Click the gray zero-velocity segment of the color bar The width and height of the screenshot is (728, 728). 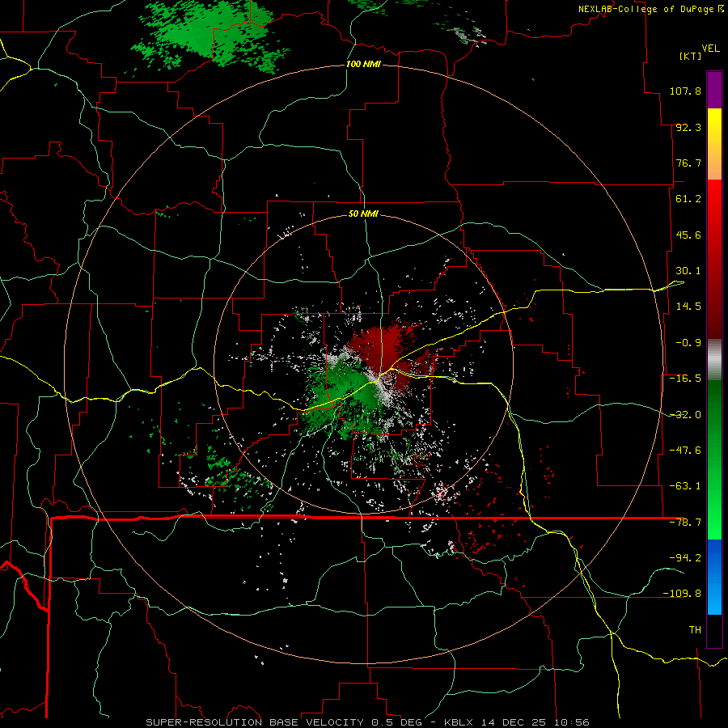(x=714, y=360)
